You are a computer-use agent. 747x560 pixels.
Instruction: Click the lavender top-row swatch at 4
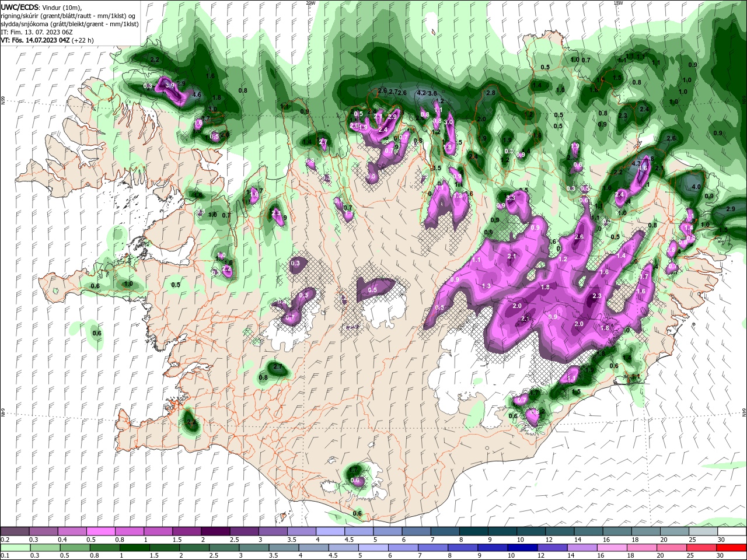[x=330, y=531]
